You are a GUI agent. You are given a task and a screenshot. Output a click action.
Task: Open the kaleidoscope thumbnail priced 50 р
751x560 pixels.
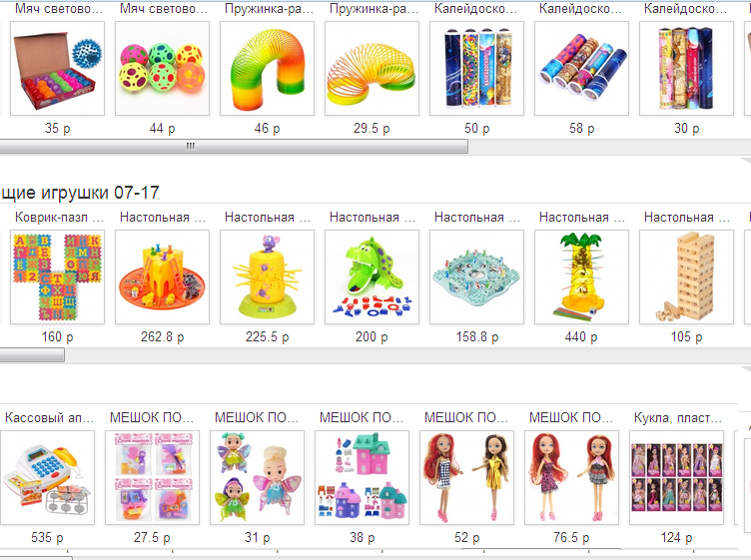[x=477, y=69]
